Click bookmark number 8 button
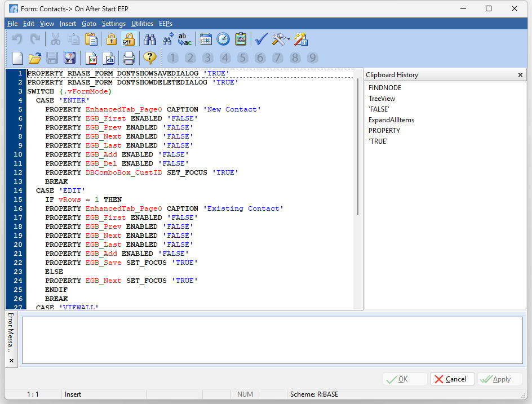 295,57
